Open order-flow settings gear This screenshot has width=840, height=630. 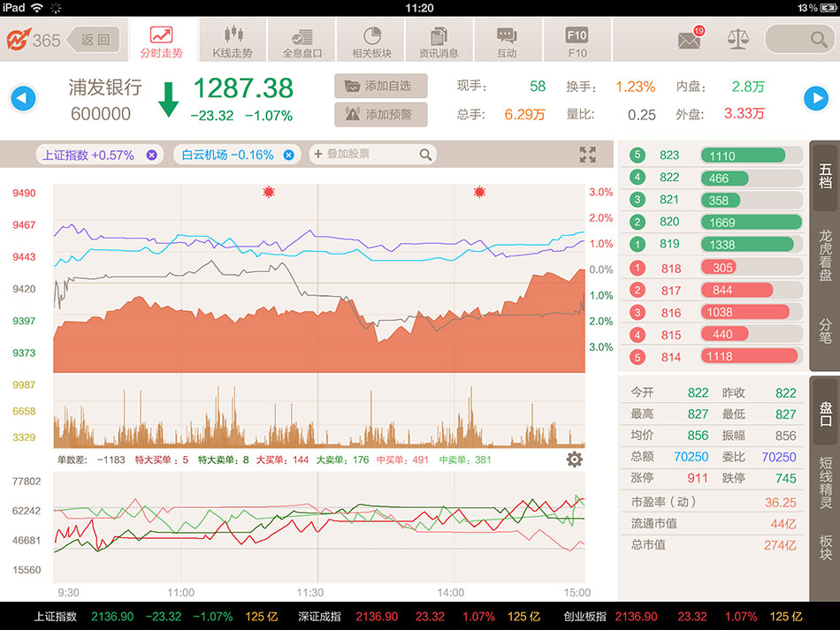tap(574, 459)
